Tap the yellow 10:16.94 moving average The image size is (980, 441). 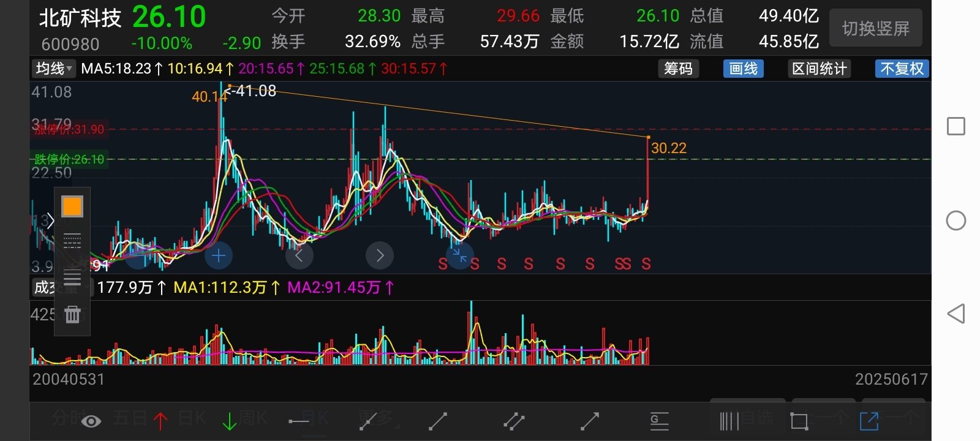tap(201, 69)
